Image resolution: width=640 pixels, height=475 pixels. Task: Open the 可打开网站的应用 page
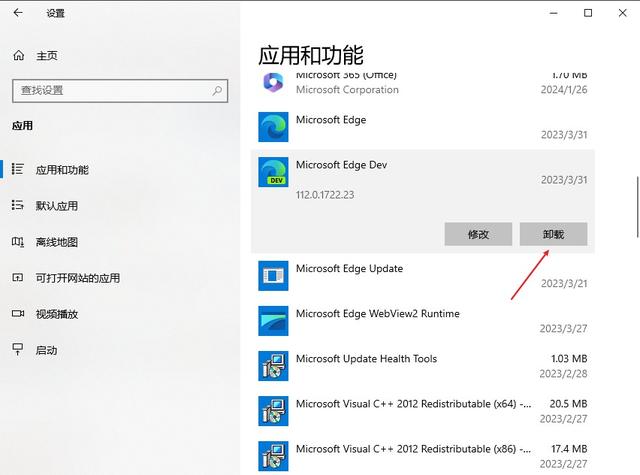[78, 278]
